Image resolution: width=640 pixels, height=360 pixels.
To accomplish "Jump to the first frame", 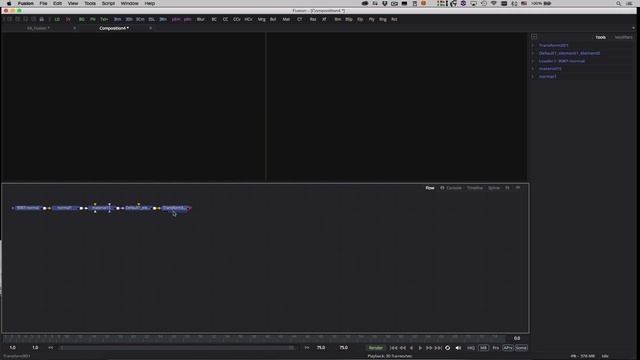I will [x=393, y=348].
